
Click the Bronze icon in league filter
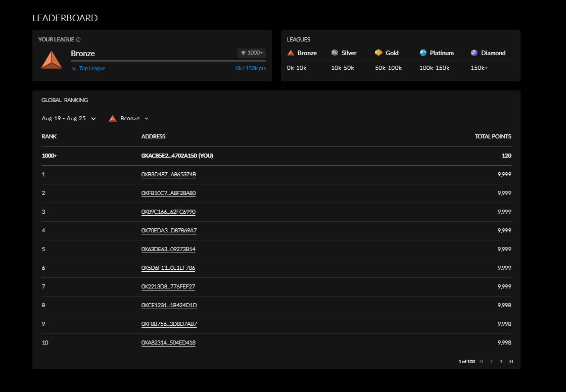point(113,118)
